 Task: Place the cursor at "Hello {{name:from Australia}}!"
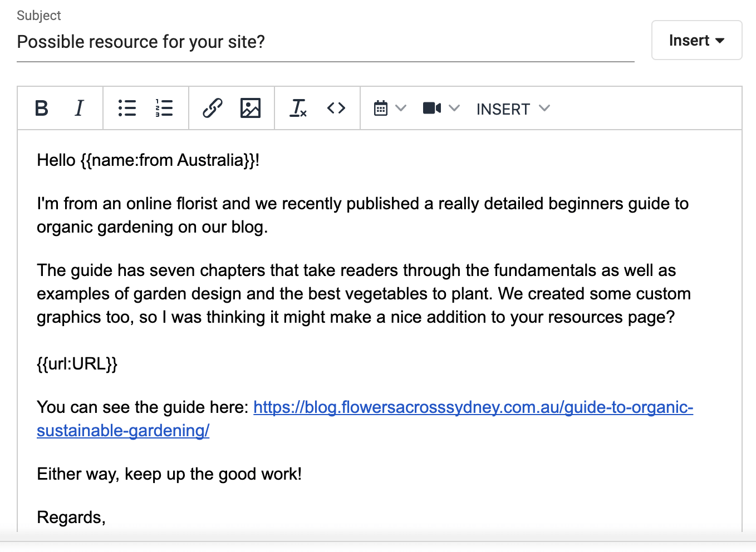148,160
